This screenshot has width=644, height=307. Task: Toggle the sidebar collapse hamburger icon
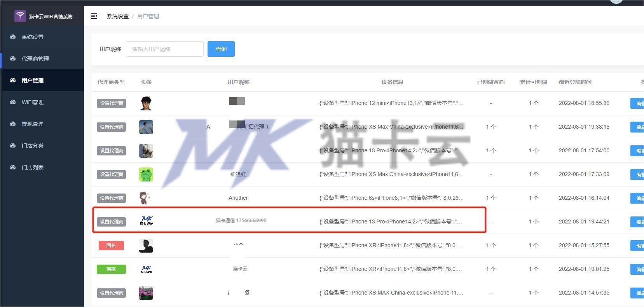point(94,16)
